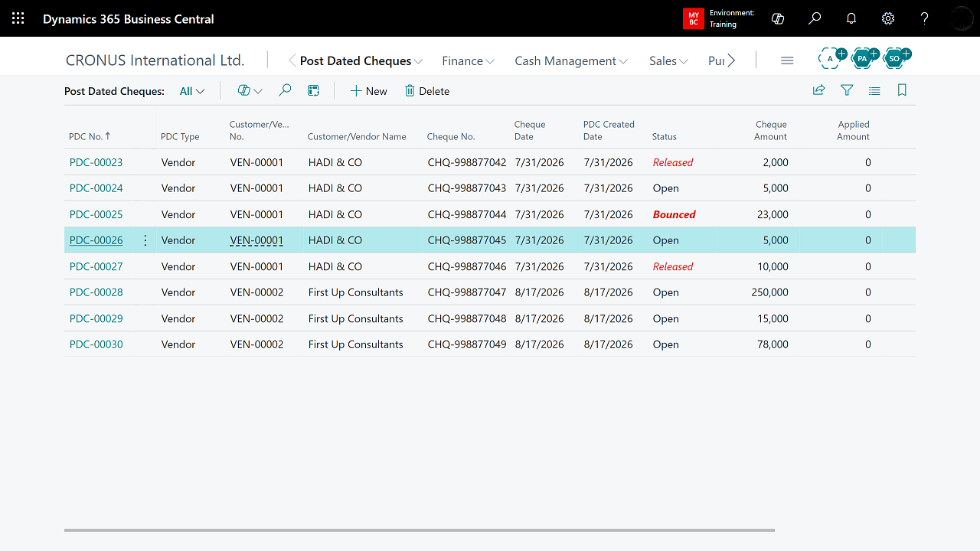Open the Settings gear

click(888, 18)
